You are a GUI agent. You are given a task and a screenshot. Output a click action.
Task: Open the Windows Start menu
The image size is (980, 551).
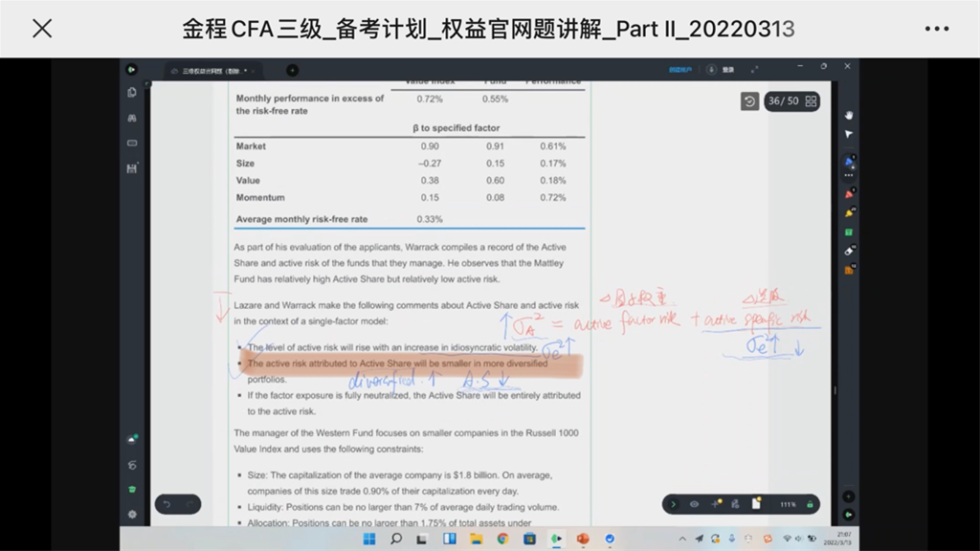click(369, 539)
